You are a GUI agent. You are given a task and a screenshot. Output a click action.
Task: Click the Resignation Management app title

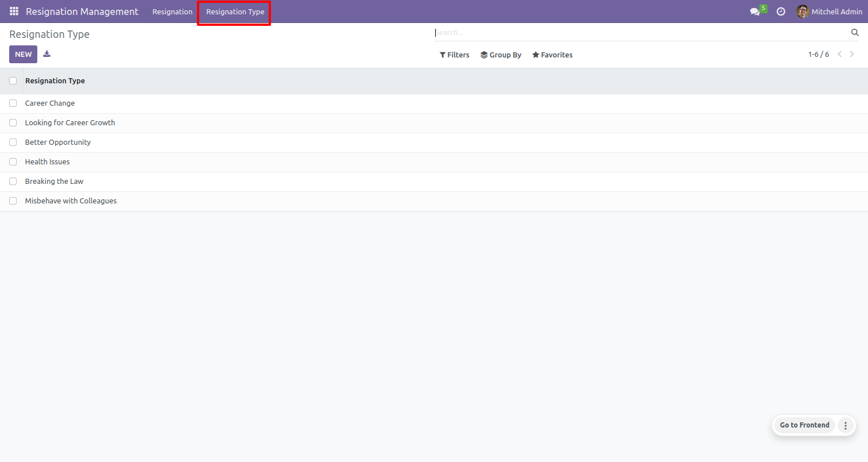tap(82, 11)
